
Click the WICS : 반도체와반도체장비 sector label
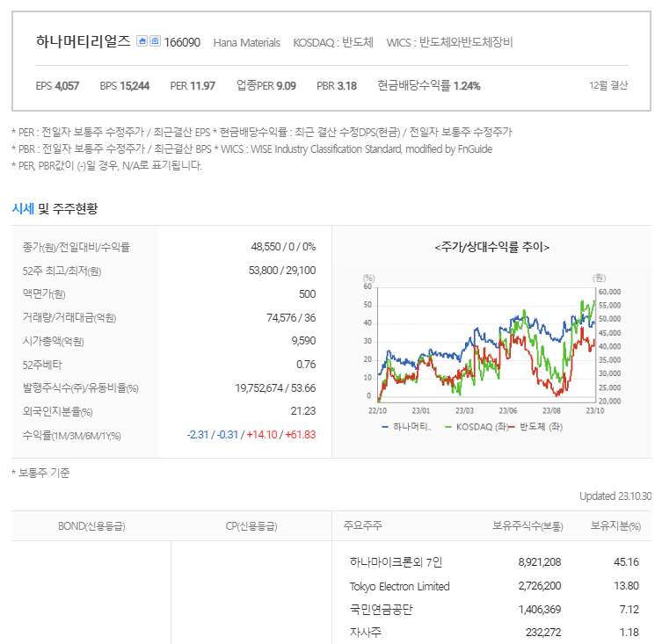449,42
